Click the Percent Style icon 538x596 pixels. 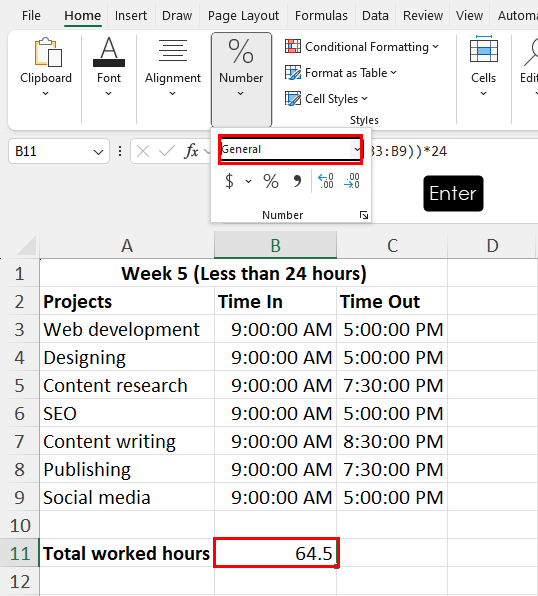pos(271,181)
